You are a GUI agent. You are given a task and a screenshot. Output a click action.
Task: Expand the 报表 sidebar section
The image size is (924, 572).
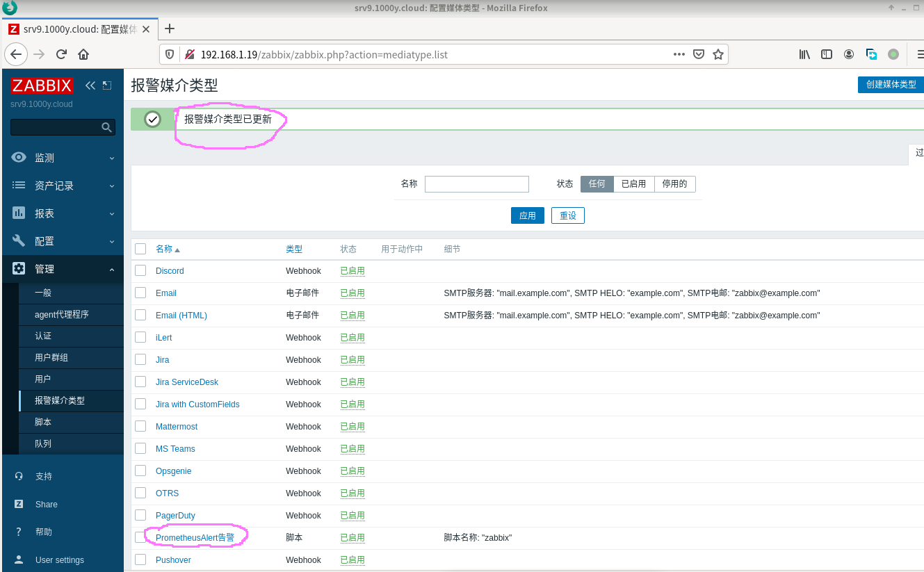pos(63,213)
